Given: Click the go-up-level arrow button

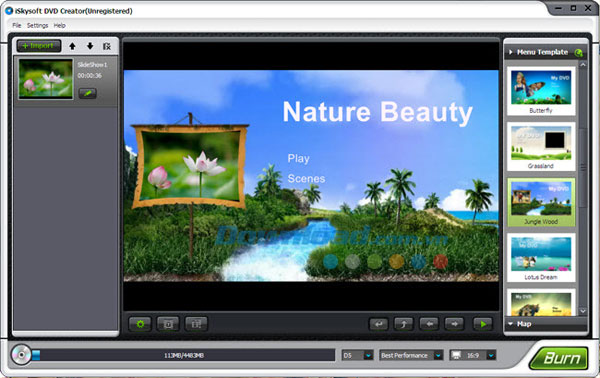Looking at the screenshot, I should pos(404,324).
